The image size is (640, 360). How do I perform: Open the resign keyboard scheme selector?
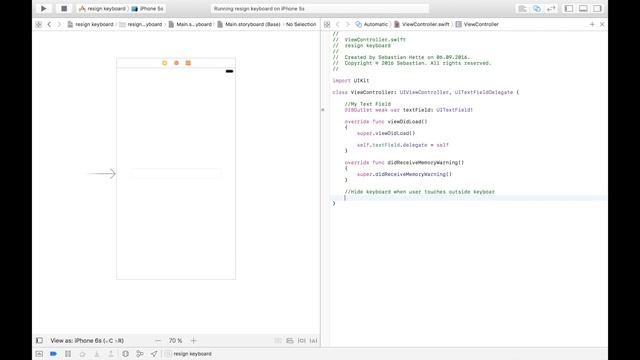(x=102, y=9)
